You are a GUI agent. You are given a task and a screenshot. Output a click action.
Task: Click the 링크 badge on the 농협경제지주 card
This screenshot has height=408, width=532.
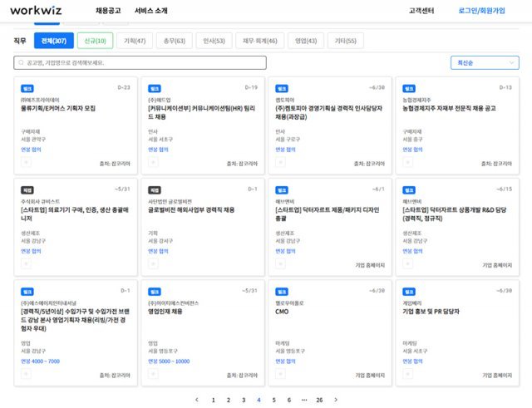coord(409,89)
